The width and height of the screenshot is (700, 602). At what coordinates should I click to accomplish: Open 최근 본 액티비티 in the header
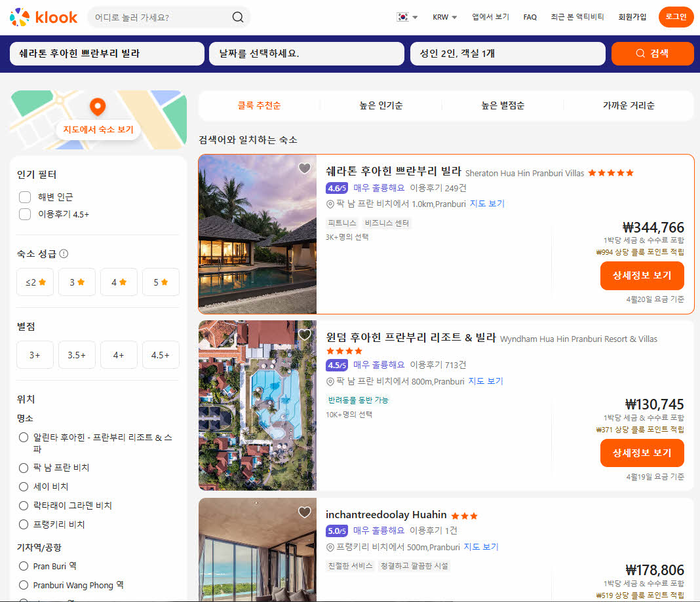point(577,17)
